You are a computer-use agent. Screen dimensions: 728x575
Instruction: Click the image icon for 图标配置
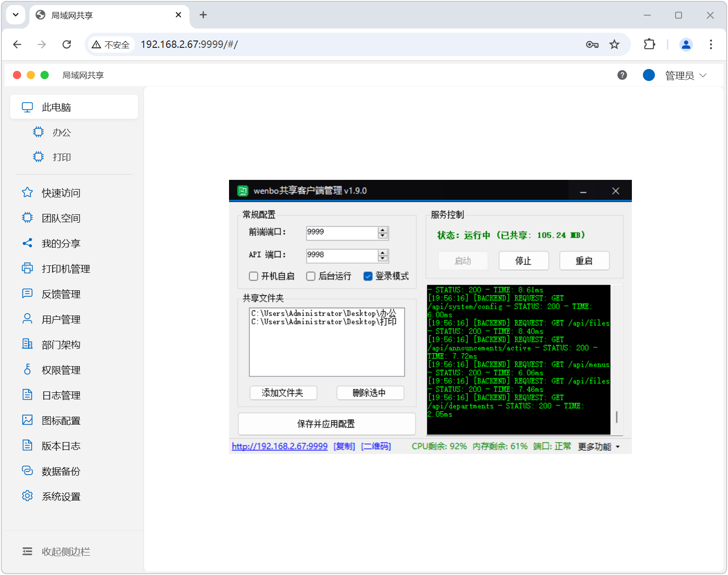[28, 420]
